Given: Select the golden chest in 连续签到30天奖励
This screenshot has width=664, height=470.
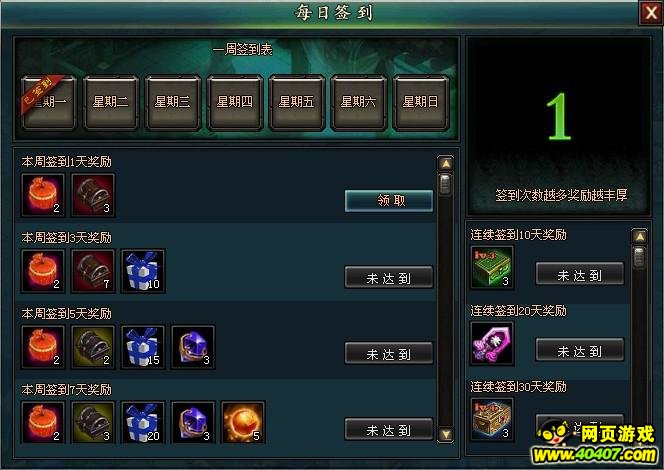Looking at the screenshot, I should (492, 420).
